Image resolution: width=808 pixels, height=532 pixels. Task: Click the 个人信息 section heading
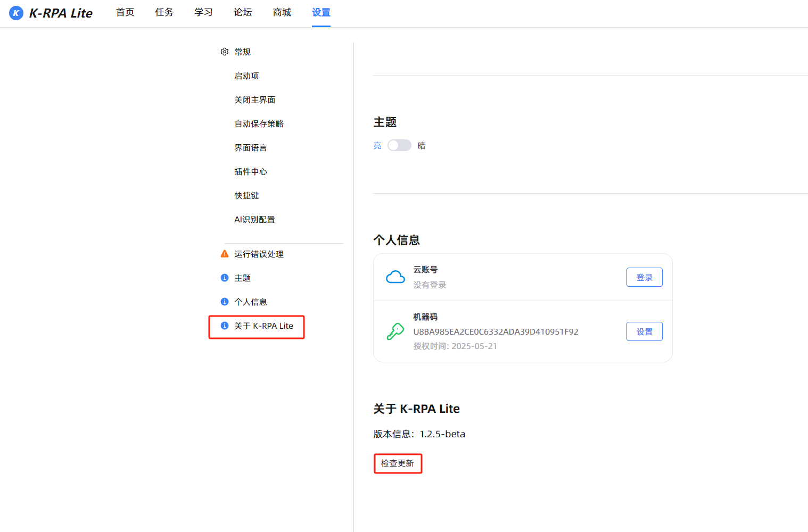coord(397,240)
